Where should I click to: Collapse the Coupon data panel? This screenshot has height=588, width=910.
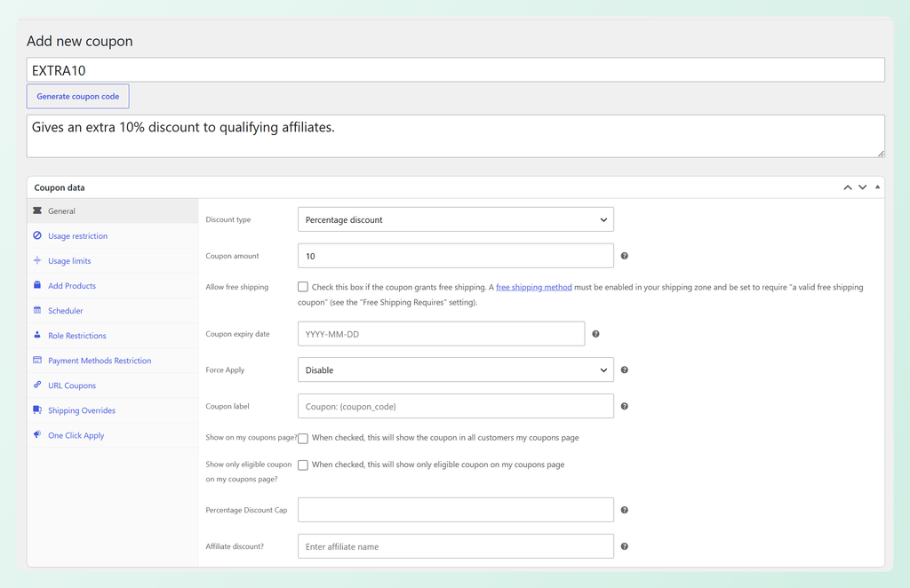tap(877, 187)
